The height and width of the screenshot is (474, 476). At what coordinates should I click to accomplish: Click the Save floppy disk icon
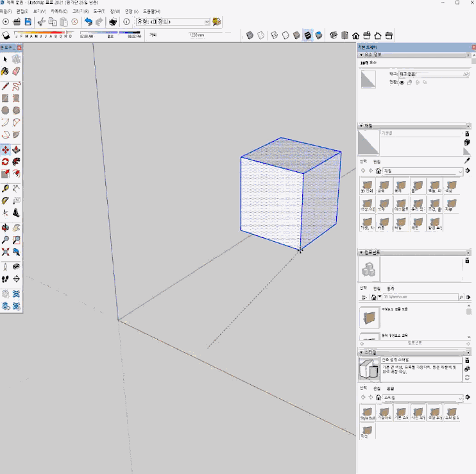click(28, 22)
